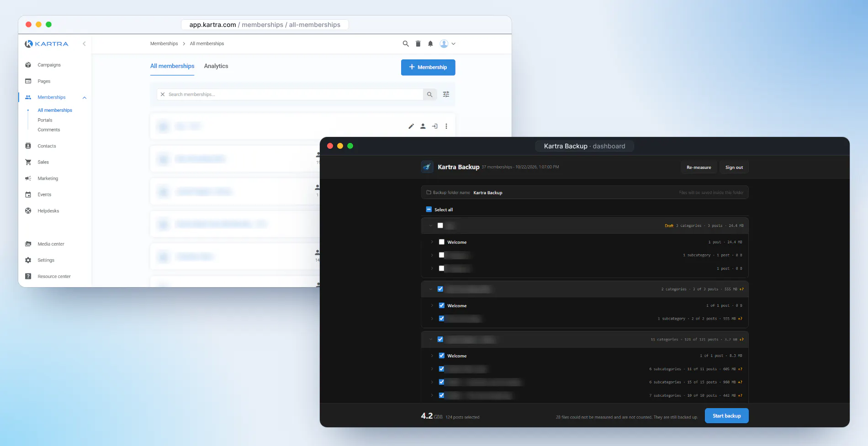Open Comments under Memberships
This screenshot has height=446, width=868.
coord(49,130)
